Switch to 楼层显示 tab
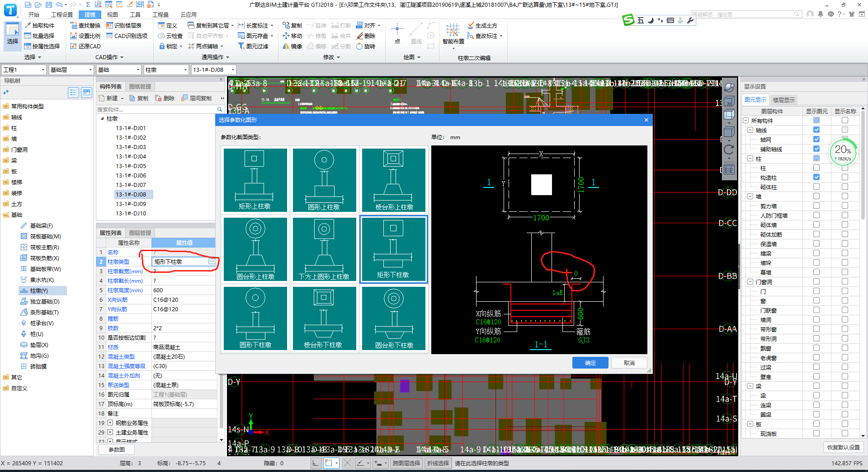This screenshot has width=868, height=472. 783,100
